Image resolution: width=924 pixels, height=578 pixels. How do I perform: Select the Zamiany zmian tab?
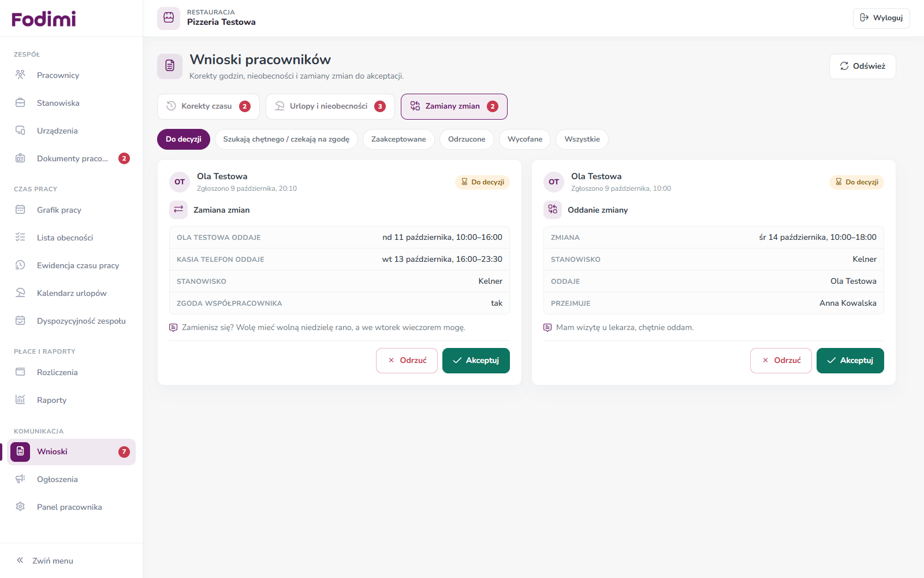coord(454,106)
